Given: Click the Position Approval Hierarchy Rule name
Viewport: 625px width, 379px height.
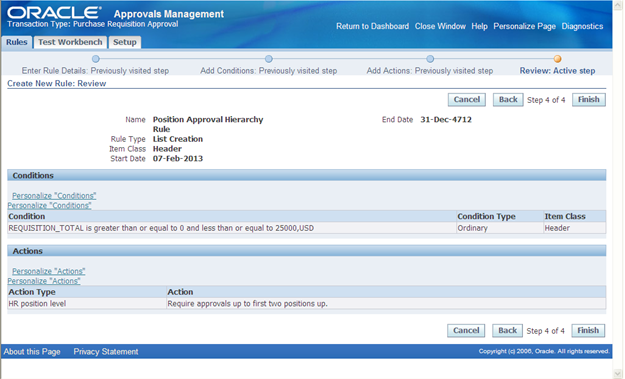Looking at the screenshot, I should 208,124.
